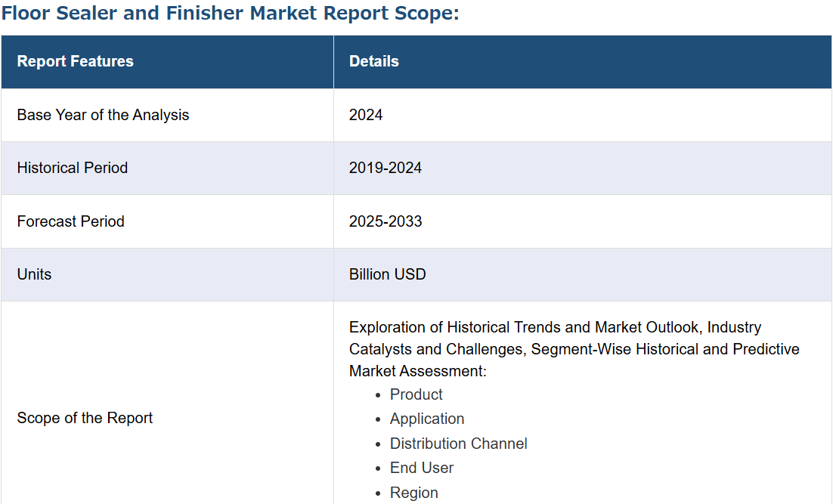Click the 2024 base year value
833x504 pixels.
point(366,115)
